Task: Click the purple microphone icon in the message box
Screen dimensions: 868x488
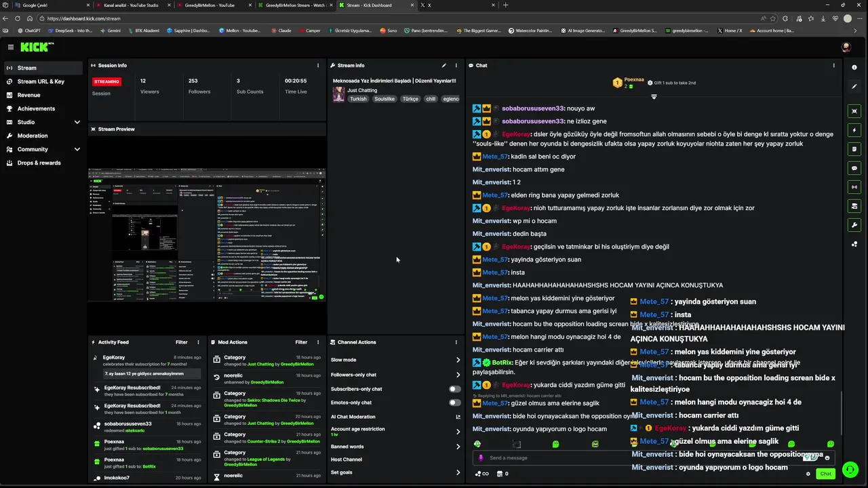Action: coord(481,458)
